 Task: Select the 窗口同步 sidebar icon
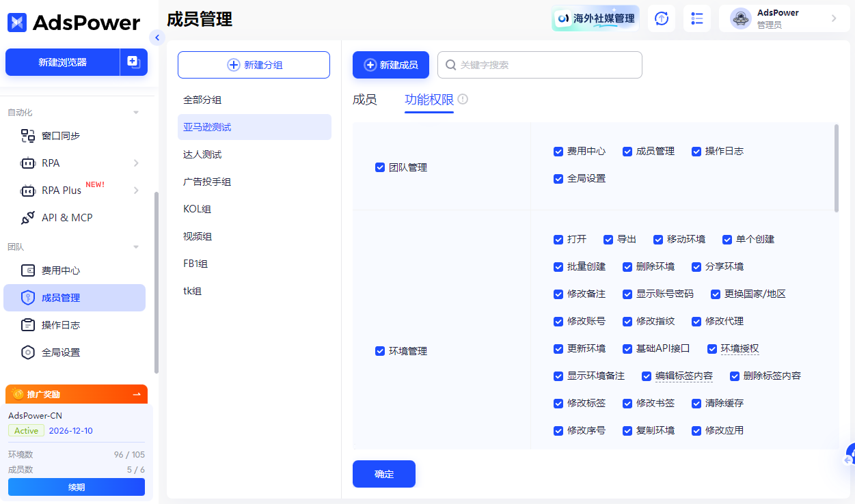27,135
